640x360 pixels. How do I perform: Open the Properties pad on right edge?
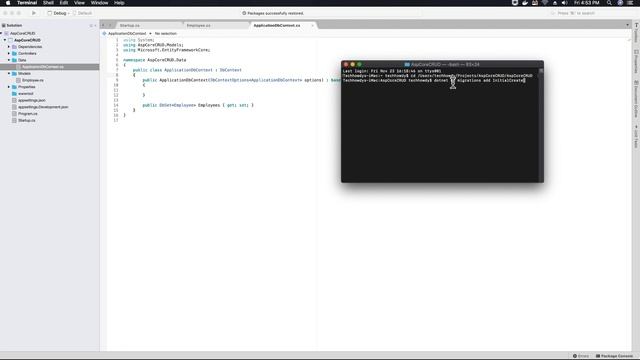636,62
